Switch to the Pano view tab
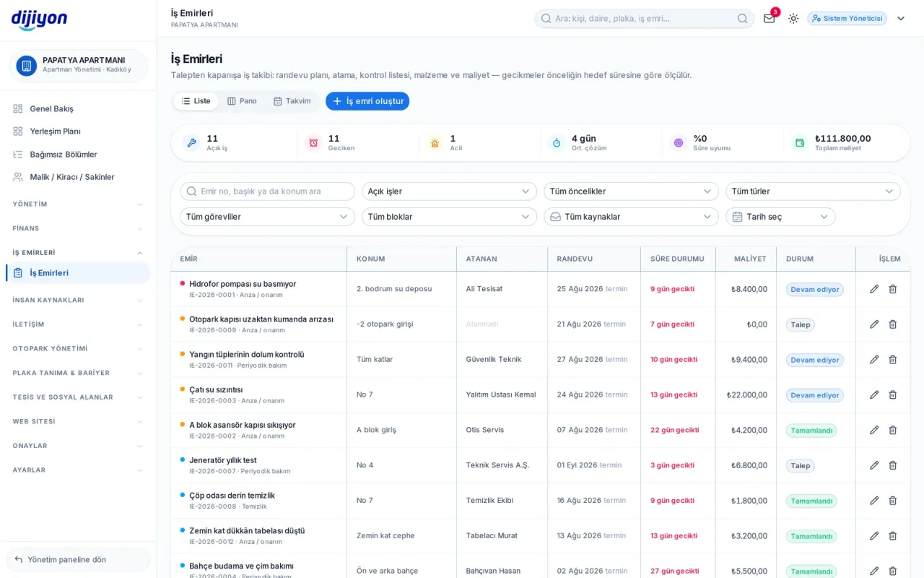The width and height of the screenshot is (924, 578). coord(242,101)
